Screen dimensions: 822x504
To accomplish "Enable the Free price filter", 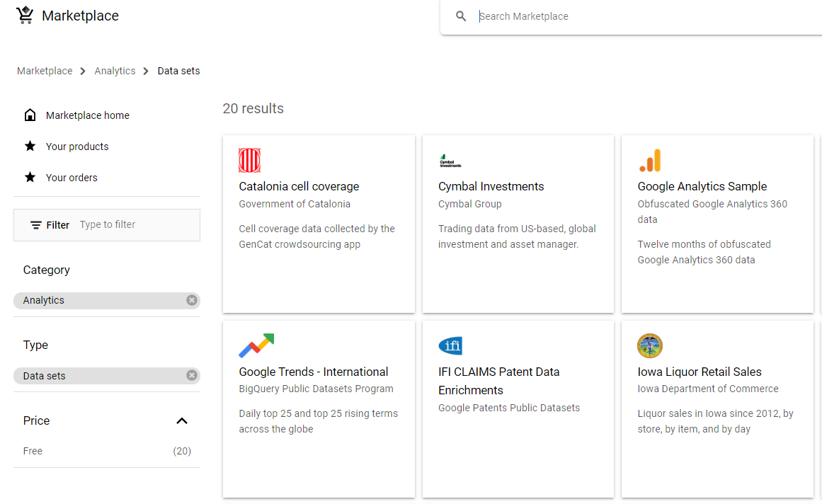I will pyautogui.click(x=33, y=450).
